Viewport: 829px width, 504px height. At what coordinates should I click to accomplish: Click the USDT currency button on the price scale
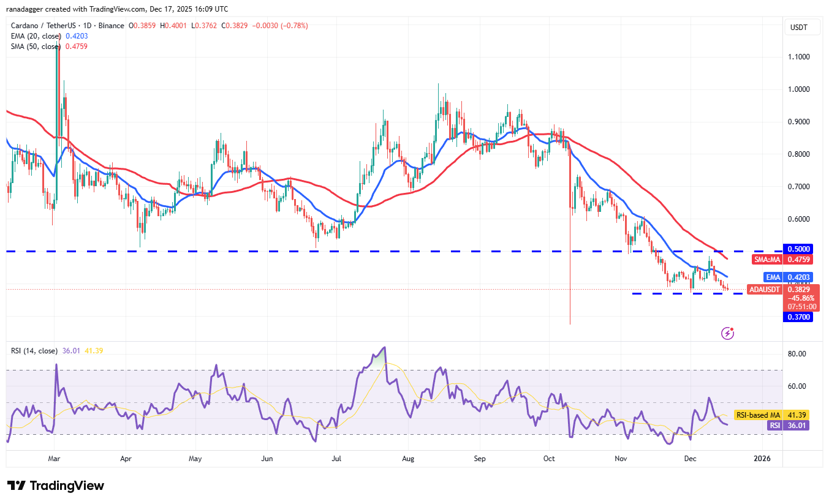click(802, 27)
